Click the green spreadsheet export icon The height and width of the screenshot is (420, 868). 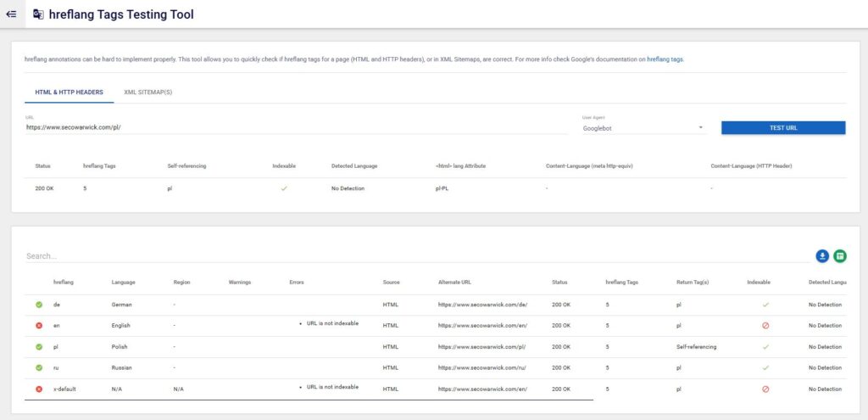point(839,255)
